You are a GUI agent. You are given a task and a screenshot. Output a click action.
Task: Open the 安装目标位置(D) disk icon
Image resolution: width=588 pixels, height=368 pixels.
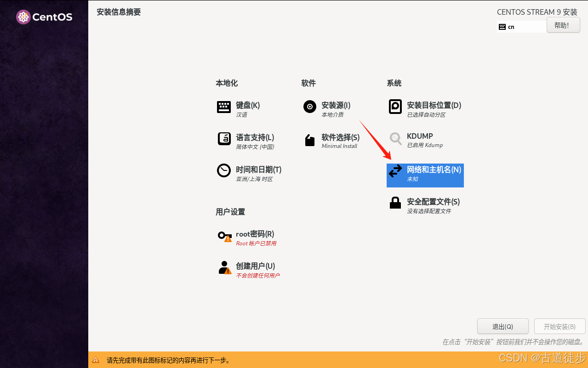(395, 107)
